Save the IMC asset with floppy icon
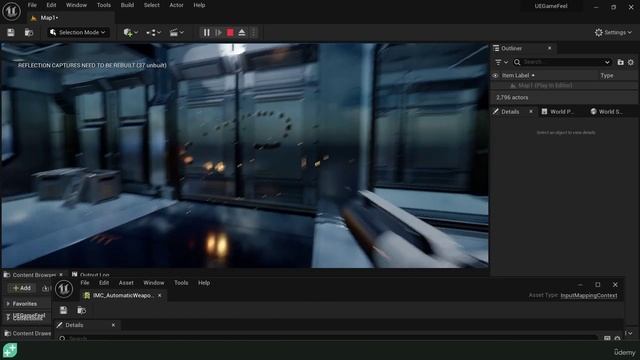Viewport: 640px width, 360px height. 64,311
